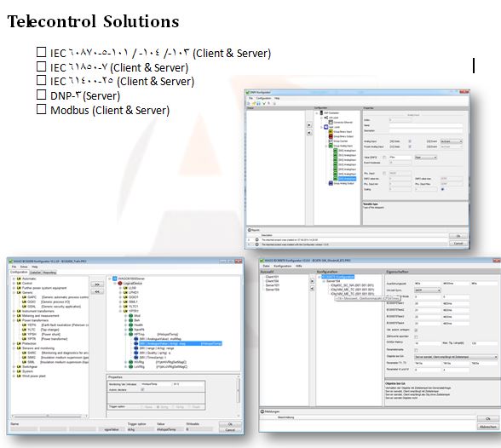The height and width of the screenshot is (448, 501).
Task: Click the blue server icon at tree root
Action: pos(115,279)
